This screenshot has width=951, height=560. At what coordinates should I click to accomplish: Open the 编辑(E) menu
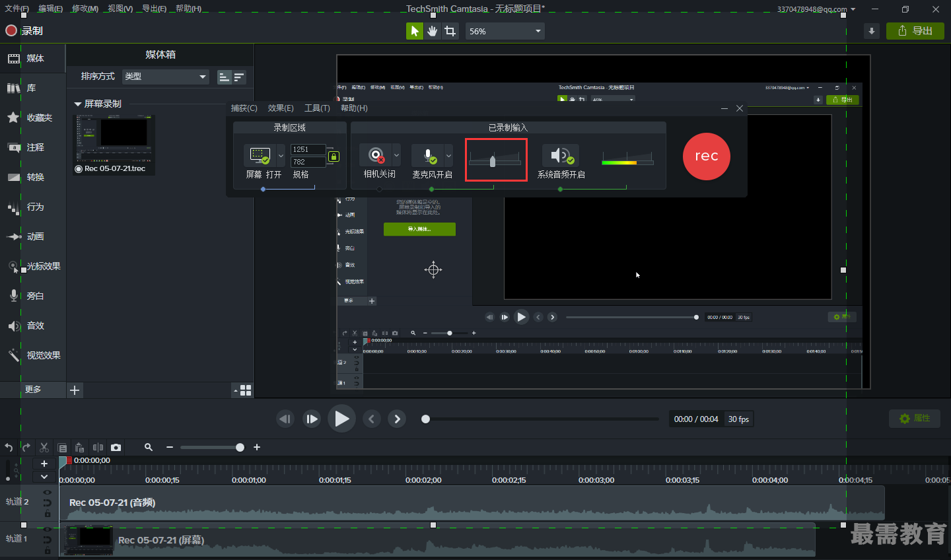click(x=50, y=9)
